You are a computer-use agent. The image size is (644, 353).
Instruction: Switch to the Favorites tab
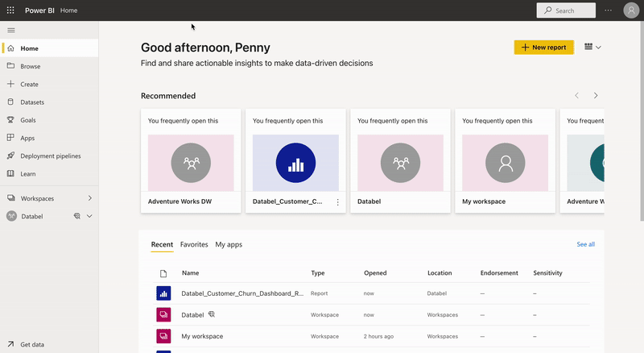(x=194, y=244)
